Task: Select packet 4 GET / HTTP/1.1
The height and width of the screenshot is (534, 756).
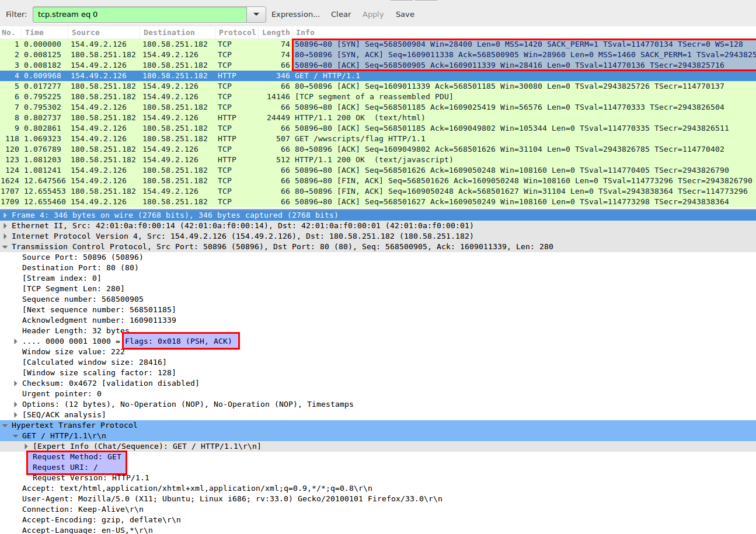Action: tap(378, 75)
